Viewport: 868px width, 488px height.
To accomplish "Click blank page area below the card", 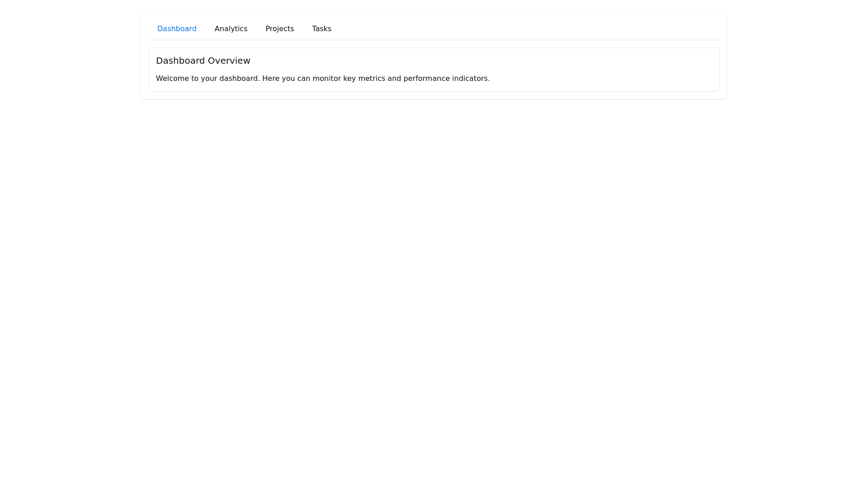I will (x=434, y=271).
